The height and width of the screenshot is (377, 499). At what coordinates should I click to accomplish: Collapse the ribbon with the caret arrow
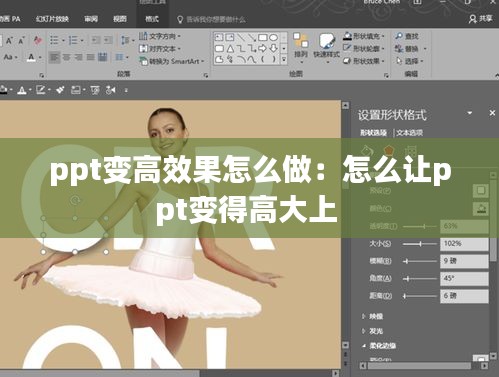pyautogui.click(x=496, y=76)
